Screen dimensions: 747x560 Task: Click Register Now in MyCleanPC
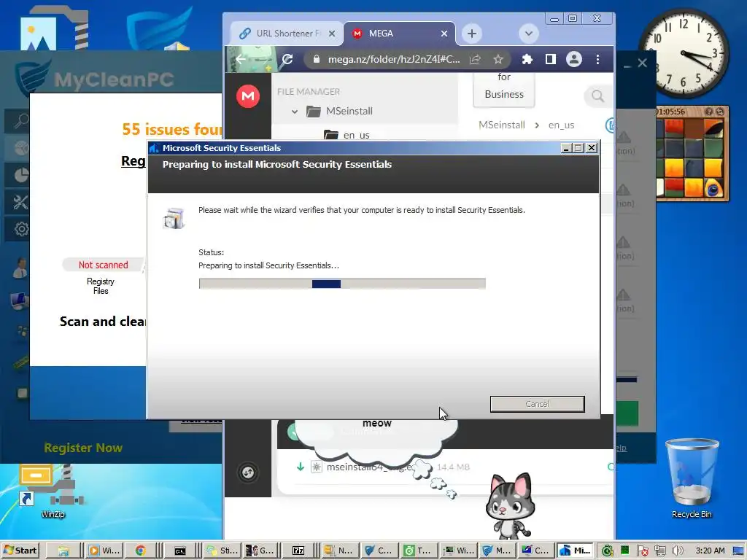click(83, 448)
